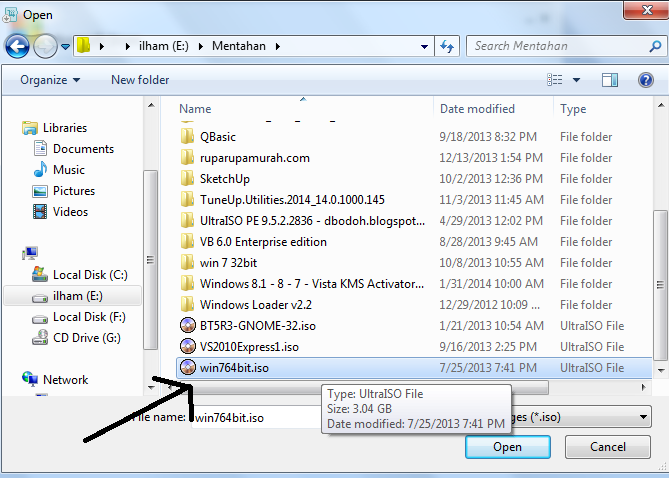Click the disc icon of VS2010Express1.iso
This screenshot has width=669, height=478.
tap(188, 346)
